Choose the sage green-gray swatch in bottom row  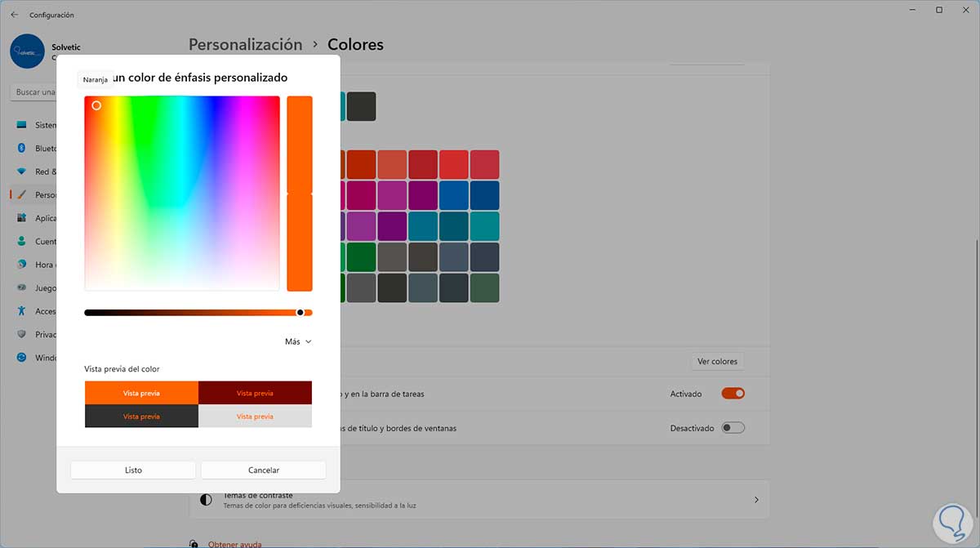click(x=484, y=287)
